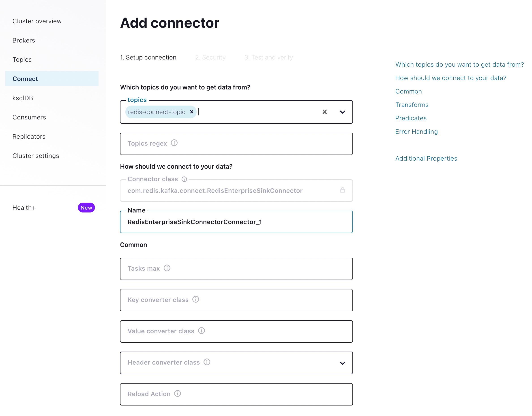Show info for Value converter class
The width and height of the screenshot is (532, 416).
point(201,331)
